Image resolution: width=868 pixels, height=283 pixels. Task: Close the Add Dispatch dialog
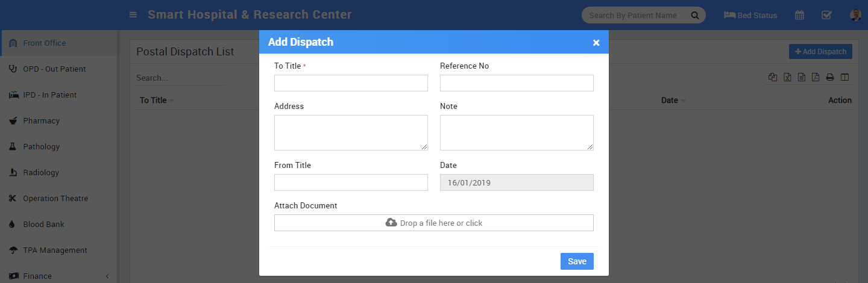pyautogui.click(x=596, y=42)
